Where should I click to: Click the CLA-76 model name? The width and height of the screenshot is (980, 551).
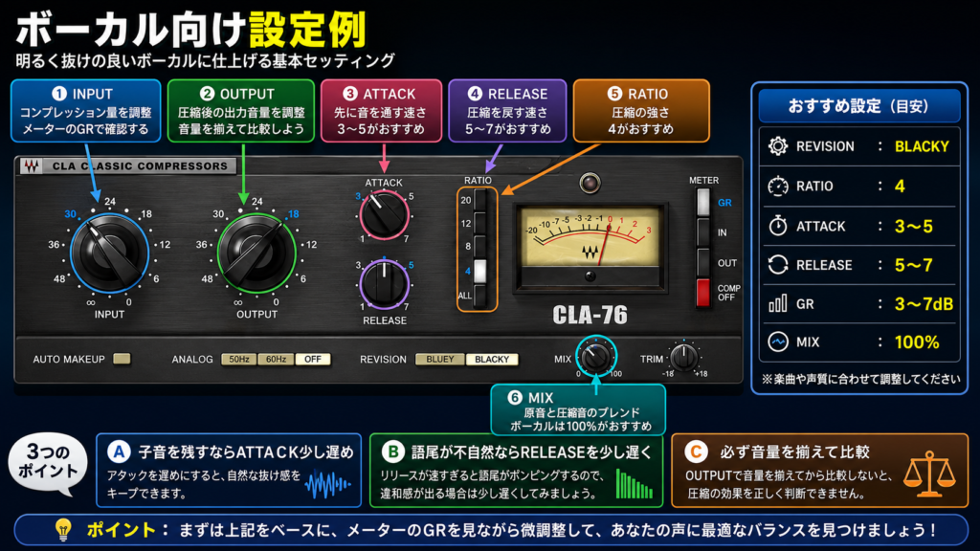[x=590, y=315]
